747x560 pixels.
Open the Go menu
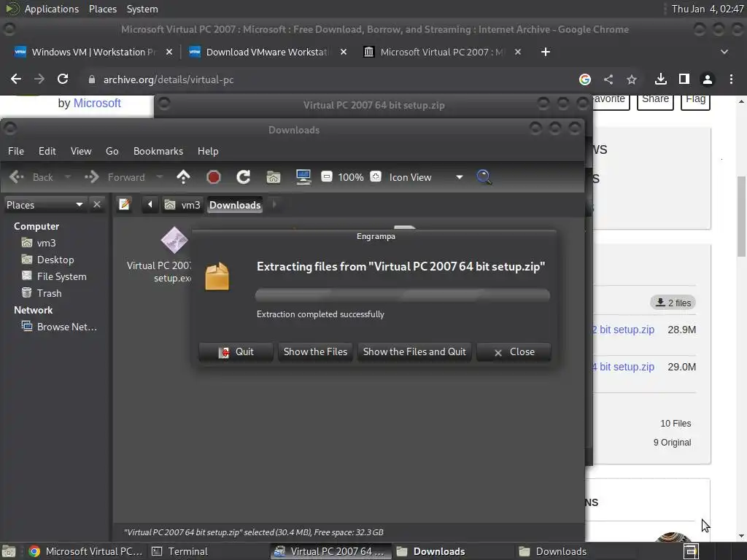coord(112,151)
